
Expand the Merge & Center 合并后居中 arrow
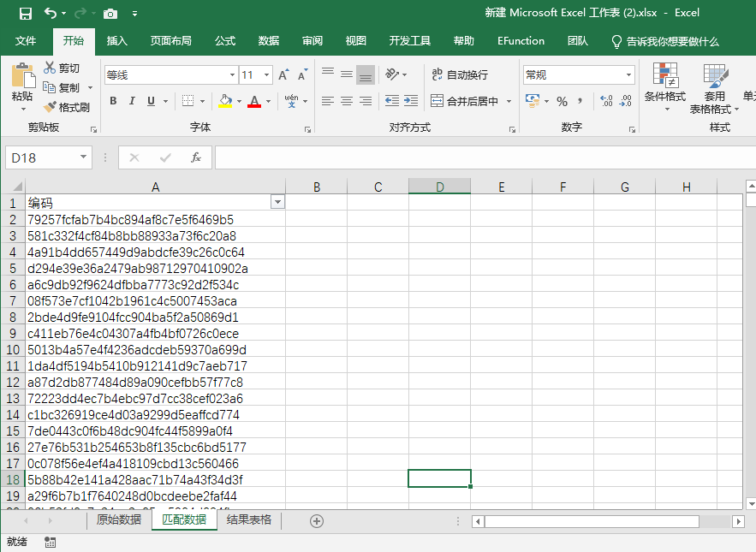point(509,101)
